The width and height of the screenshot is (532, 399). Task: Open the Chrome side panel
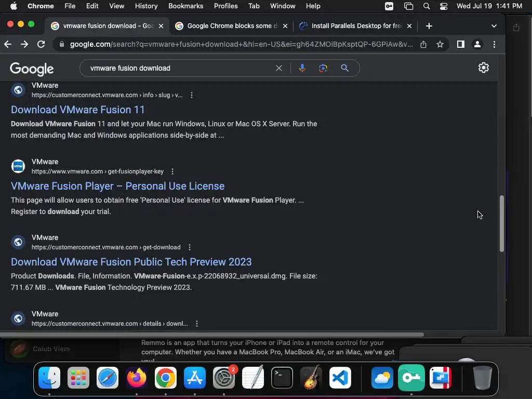460,44
